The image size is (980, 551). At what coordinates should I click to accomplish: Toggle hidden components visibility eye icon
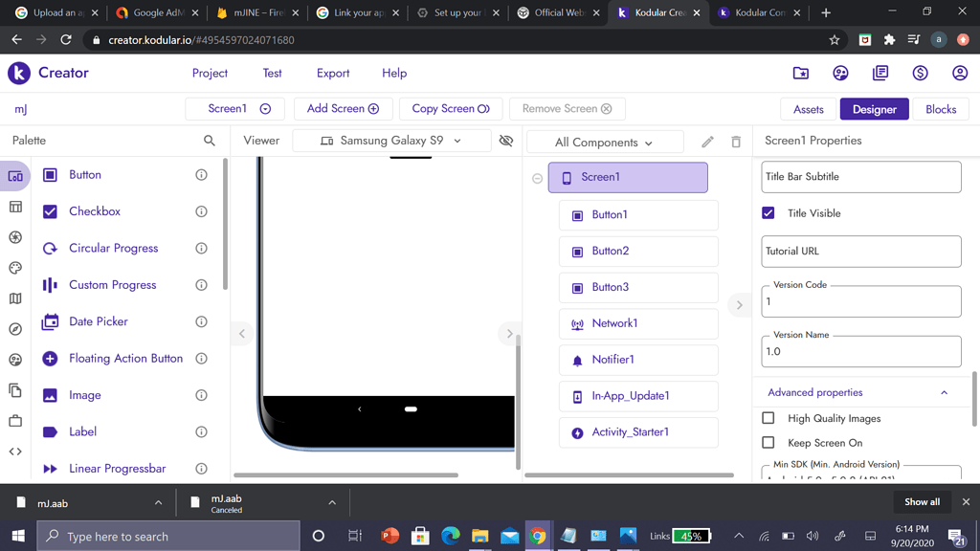point(506,141)
